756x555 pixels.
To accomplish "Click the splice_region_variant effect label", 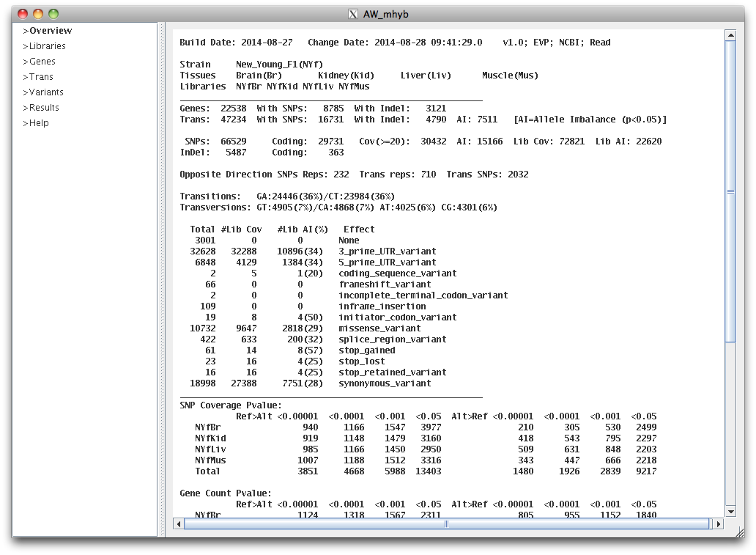I will [392, 339].
